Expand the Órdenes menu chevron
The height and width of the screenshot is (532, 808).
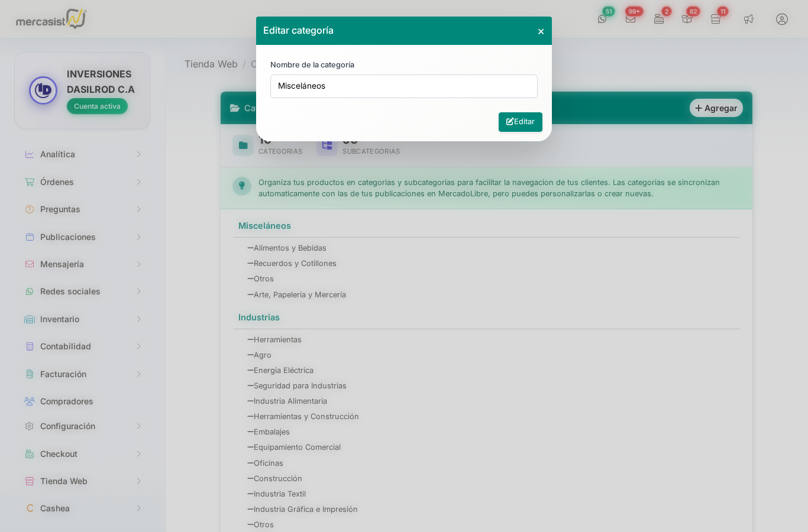[x=138, y=182]
